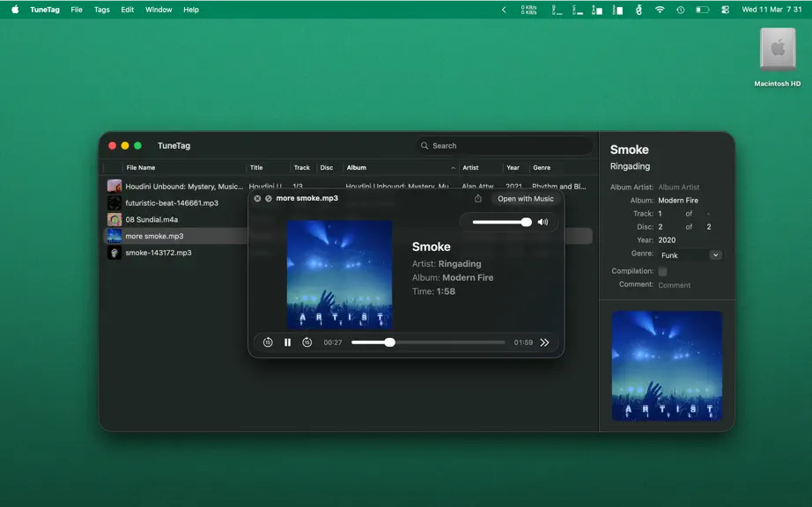This screenshot has width=812, height=507.
Task: Close the more smoke.mp3 preview panel
Action: click(257, 198)
